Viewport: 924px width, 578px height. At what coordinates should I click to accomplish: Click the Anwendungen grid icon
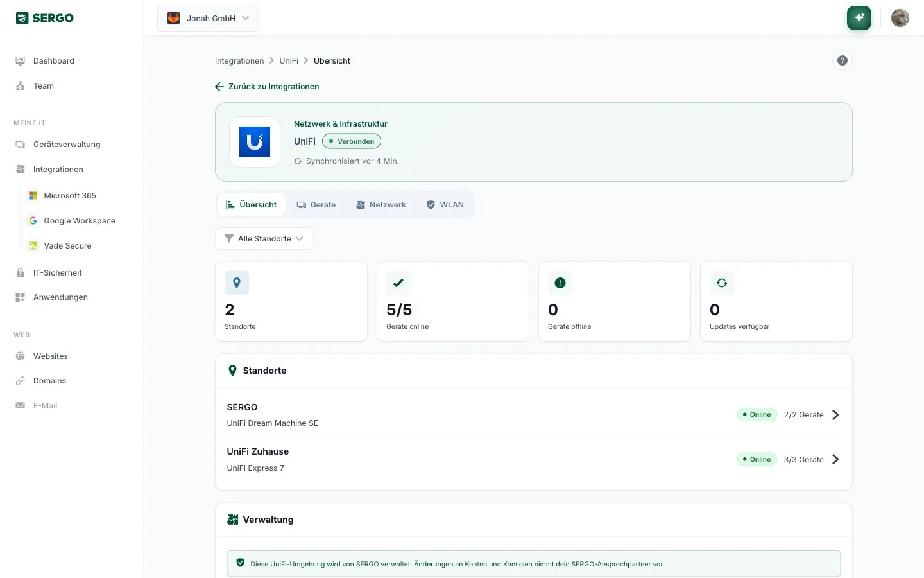(x=20, y=297)
